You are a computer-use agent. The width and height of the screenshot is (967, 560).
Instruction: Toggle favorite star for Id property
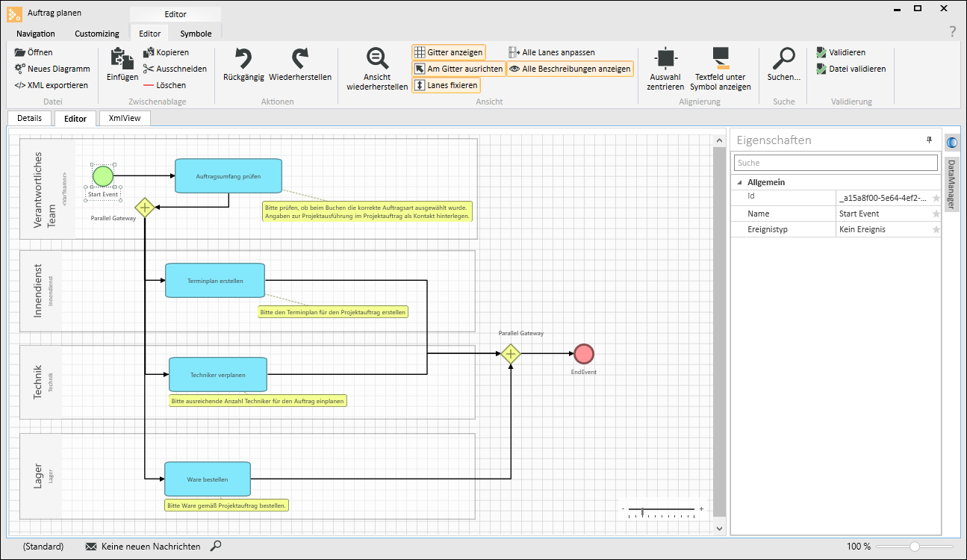pyautogui.click(x=936, y=198)
